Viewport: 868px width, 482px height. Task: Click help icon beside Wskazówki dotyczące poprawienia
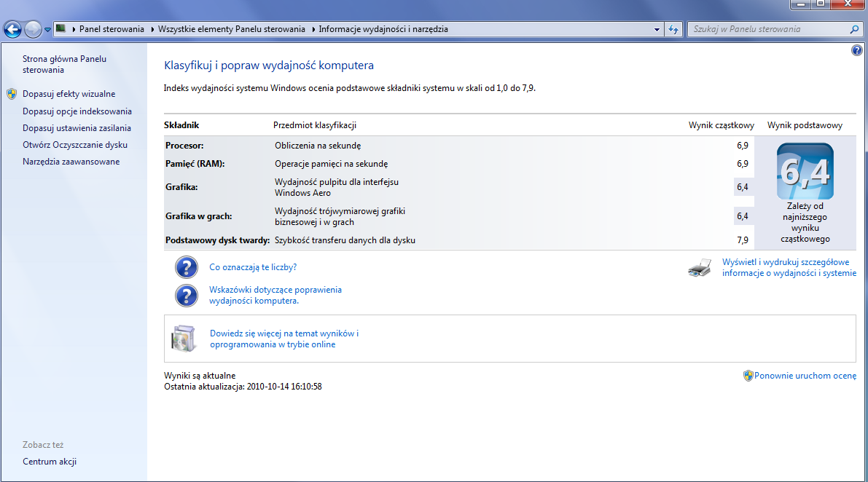click(187, 295)
